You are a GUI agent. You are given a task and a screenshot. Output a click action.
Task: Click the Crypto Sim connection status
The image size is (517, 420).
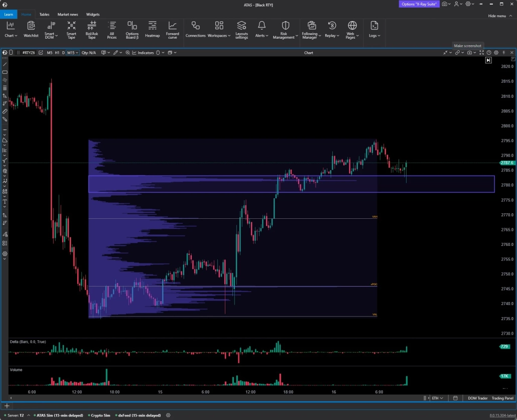(100, 415)
